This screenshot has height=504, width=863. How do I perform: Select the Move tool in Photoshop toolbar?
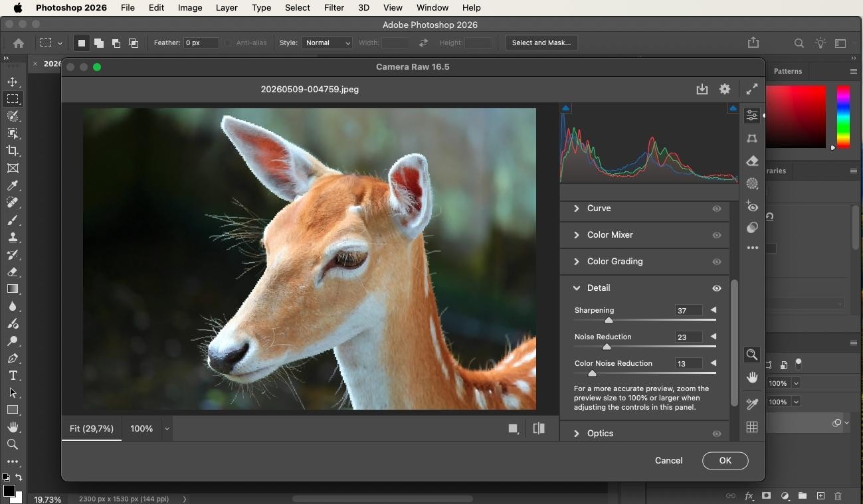(13, 82)
